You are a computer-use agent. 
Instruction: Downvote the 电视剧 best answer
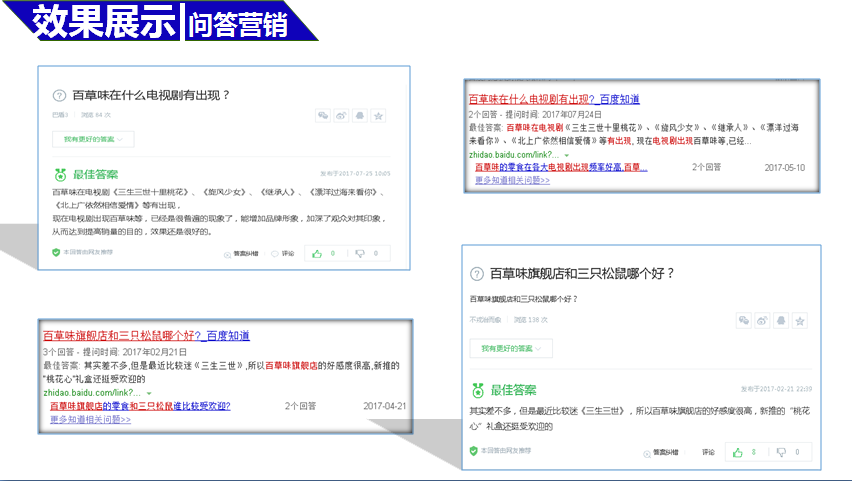point(360,254)
